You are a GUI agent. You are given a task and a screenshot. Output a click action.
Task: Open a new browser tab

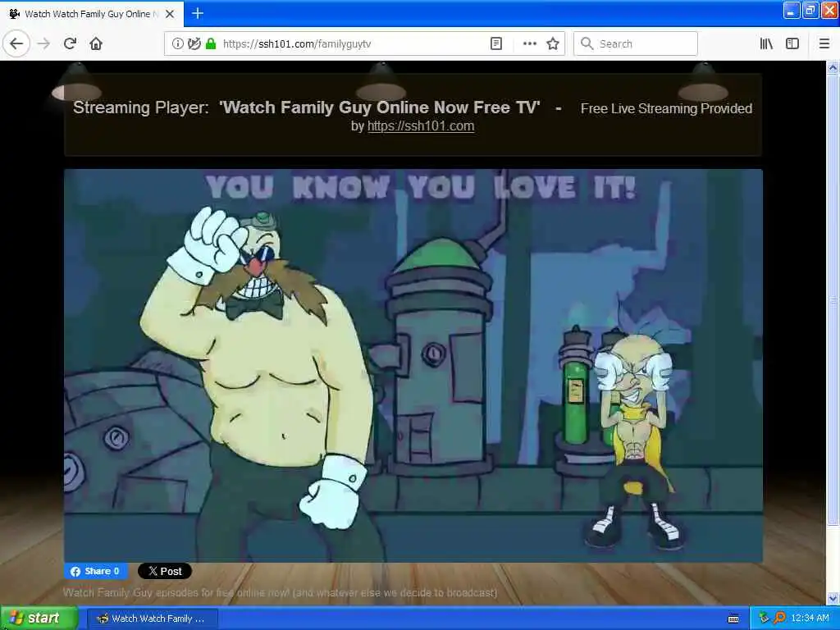[198, 13]
